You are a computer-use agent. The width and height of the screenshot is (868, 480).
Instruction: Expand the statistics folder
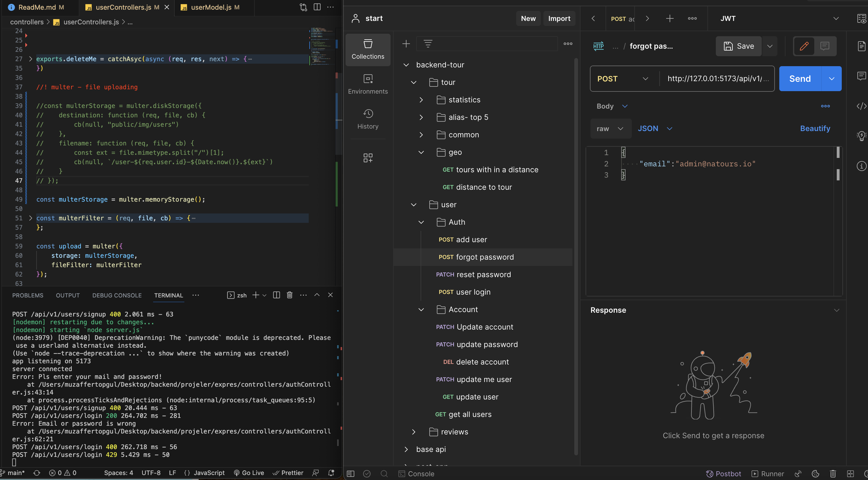[421, 100]
